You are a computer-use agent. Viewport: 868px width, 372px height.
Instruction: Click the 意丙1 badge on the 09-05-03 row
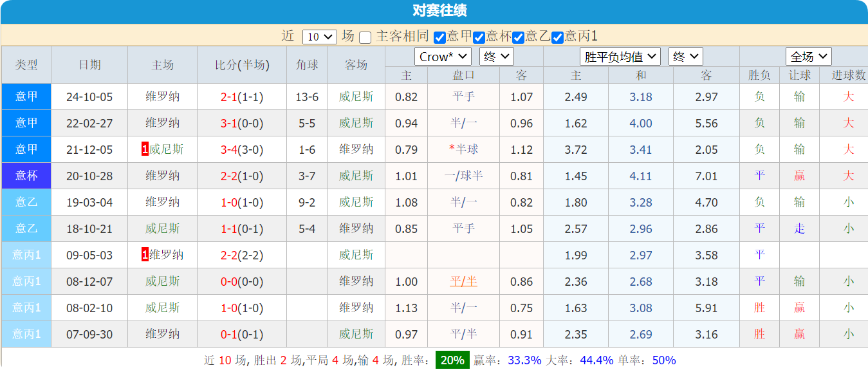pos(26,255)
